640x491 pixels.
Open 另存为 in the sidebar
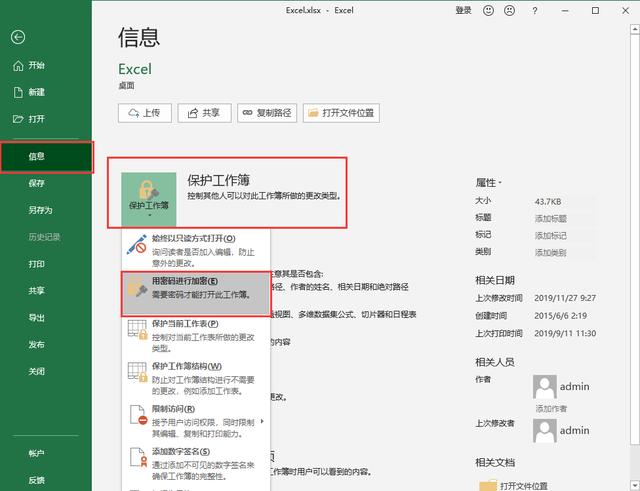pyautogui.click(x=47, y=210)
